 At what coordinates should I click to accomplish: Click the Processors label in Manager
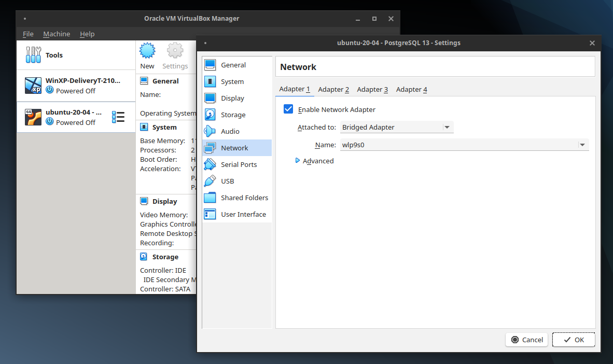[158, 150]
